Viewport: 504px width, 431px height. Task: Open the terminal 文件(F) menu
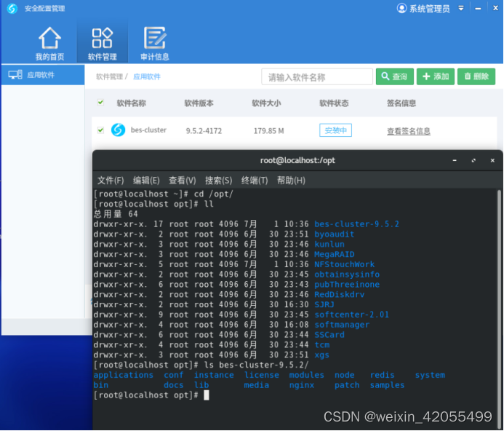pyautogui.click(x=111, y=181)
